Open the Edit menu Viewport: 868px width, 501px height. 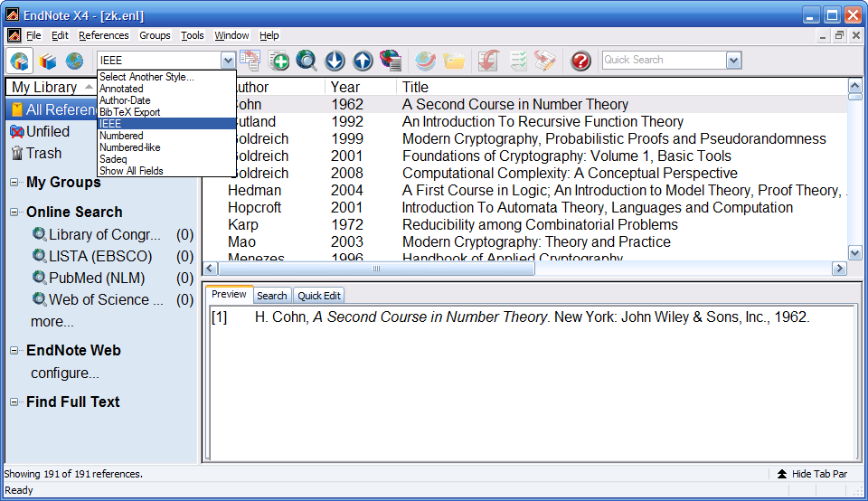60,35
